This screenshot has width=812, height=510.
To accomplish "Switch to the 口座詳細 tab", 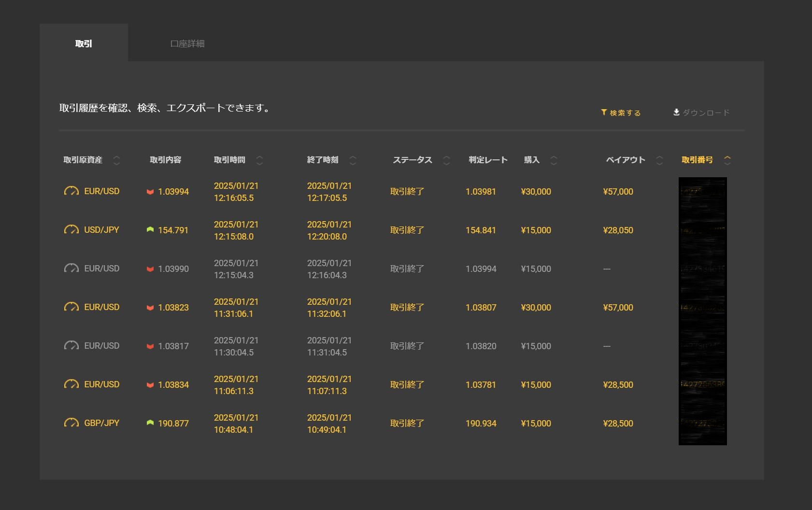I will (x=187, y=43).
